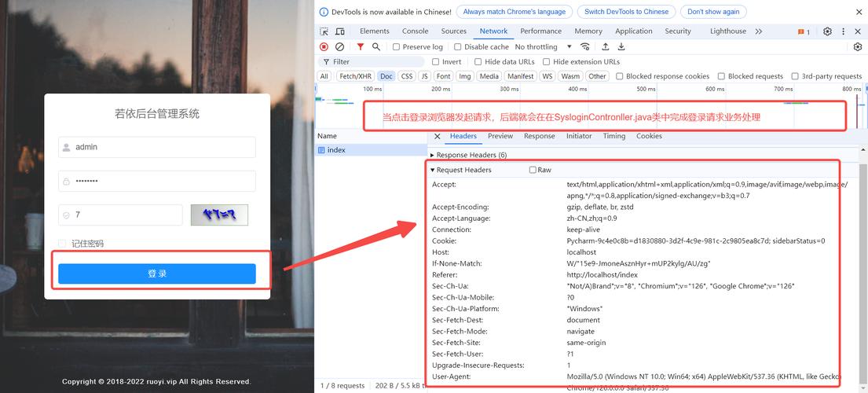Click the export HAR download icon

621,47
